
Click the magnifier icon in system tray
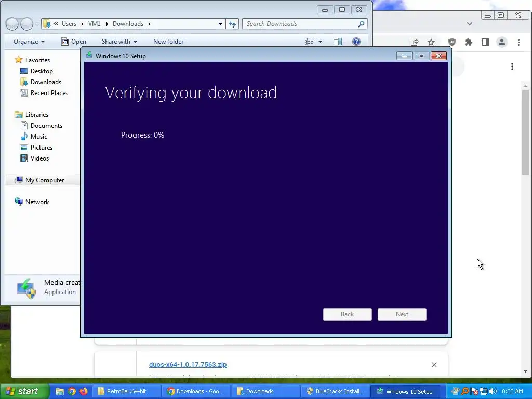coord(465,391)
